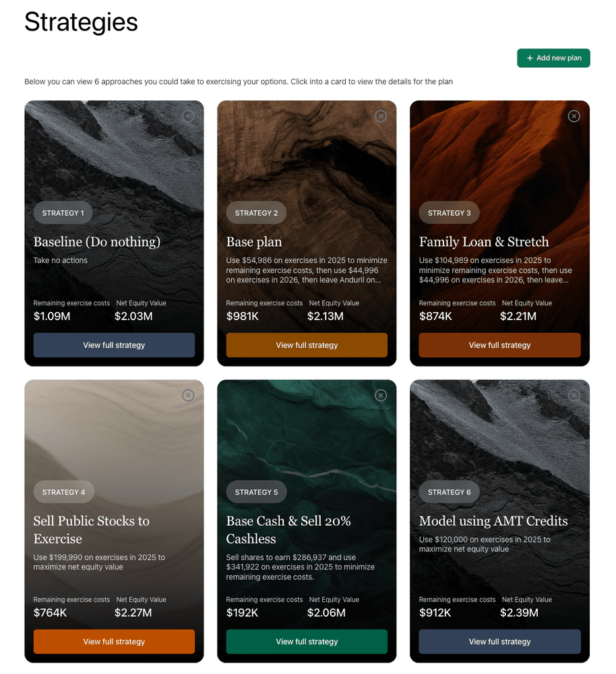Open full strategy for Sell Public Stocks
This screenshot has width=616, height=674.
tap(114, 642)
